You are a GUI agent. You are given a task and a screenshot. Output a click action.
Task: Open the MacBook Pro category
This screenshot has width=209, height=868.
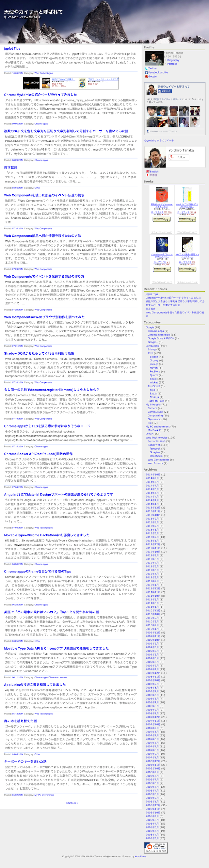click(x=155, y=430)
